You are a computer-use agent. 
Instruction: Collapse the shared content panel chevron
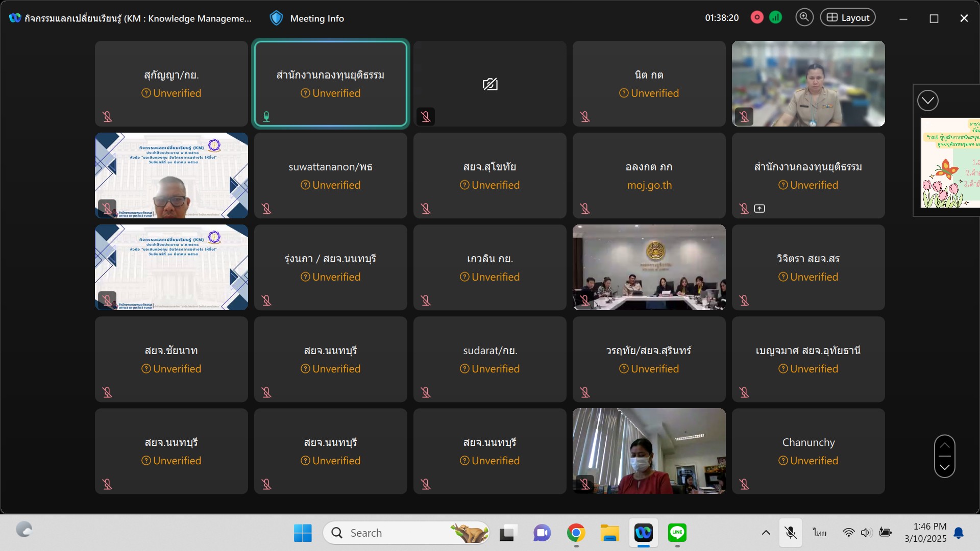tap(927, 101)
